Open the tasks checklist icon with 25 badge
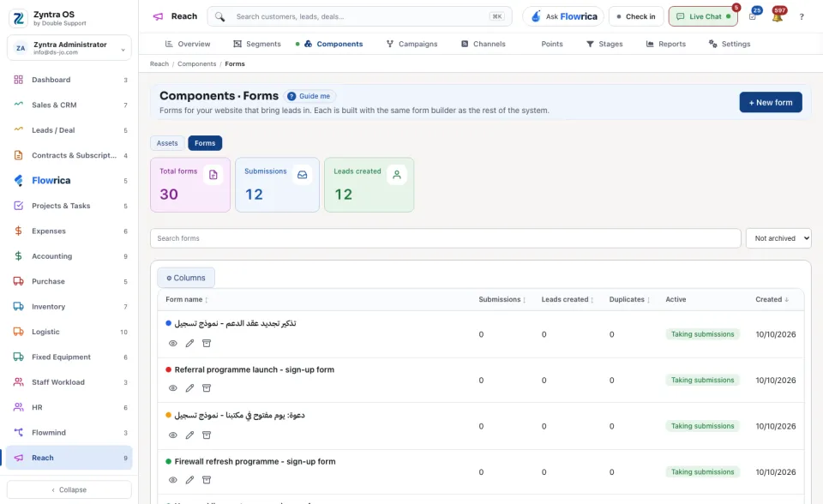The height and width of the screenshot is (504, 823). point(753,16)
